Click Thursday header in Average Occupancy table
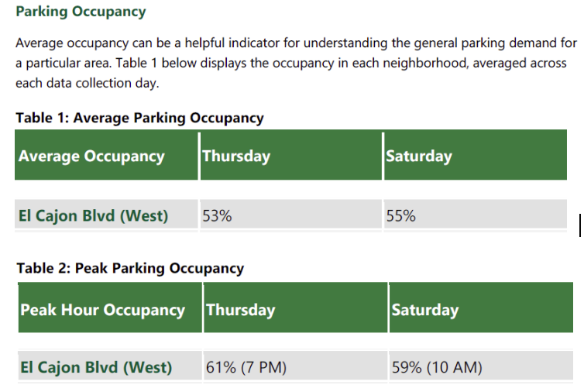The width and height of the screenshot is (584, 392). coord(236,156)
